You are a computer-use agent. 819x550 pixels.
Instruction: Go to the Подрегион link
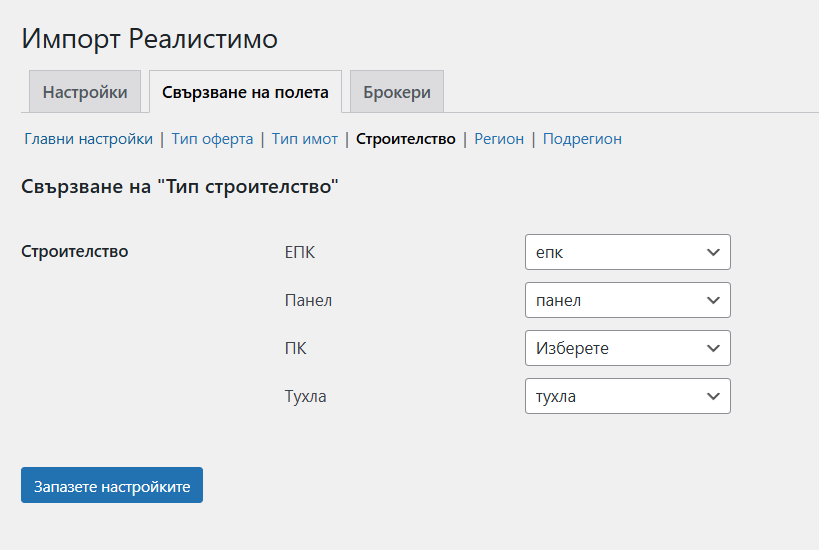pos(582,139)
